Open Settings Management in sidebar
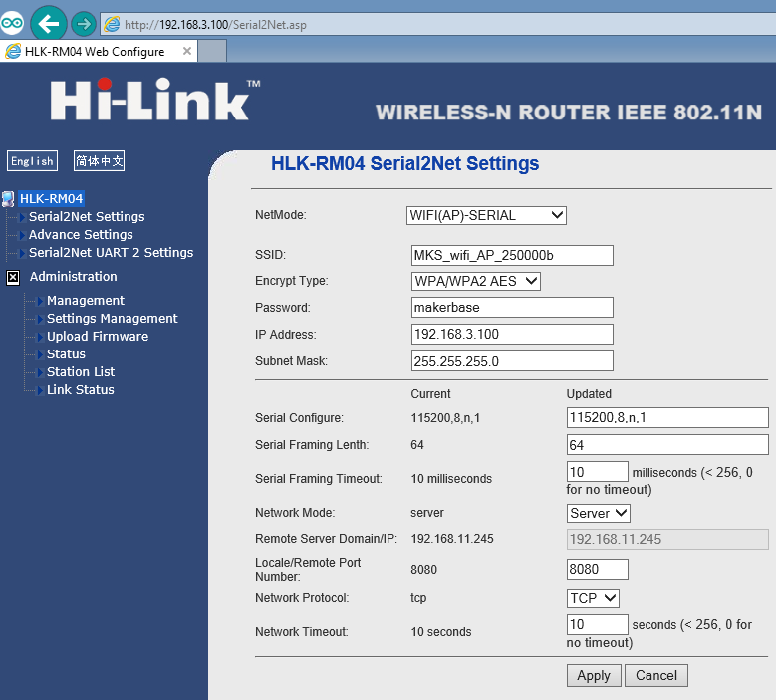This screenshot has height=700, width=776. point(112,318)
